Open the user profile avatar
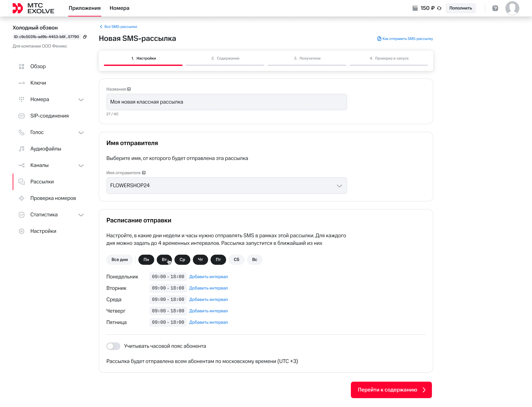The width and height of the screenshot is (532, 407). 512,8
